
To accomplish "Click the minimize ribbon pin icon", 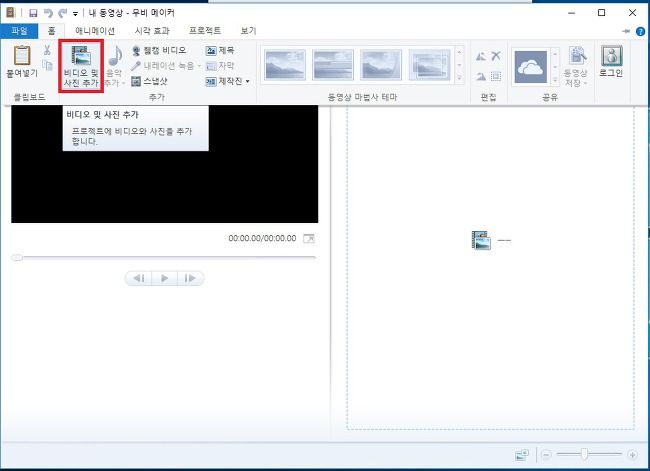I will [626, 31].
